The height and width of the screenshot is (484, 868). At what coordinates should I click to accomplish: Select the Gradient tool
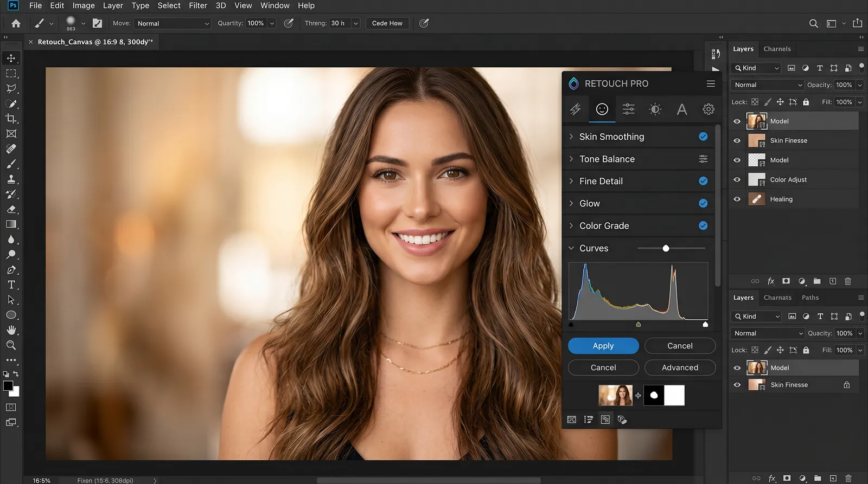click(x=11, y=224)
